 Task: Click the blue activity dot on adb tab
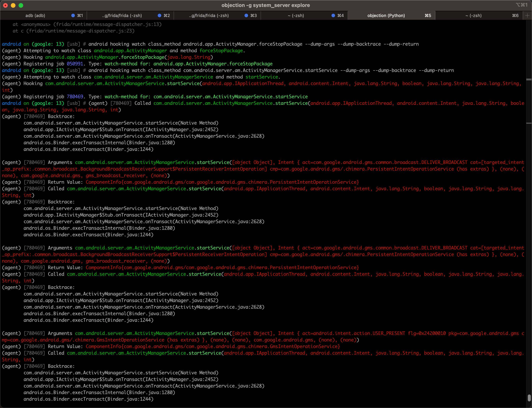point(73,15)
